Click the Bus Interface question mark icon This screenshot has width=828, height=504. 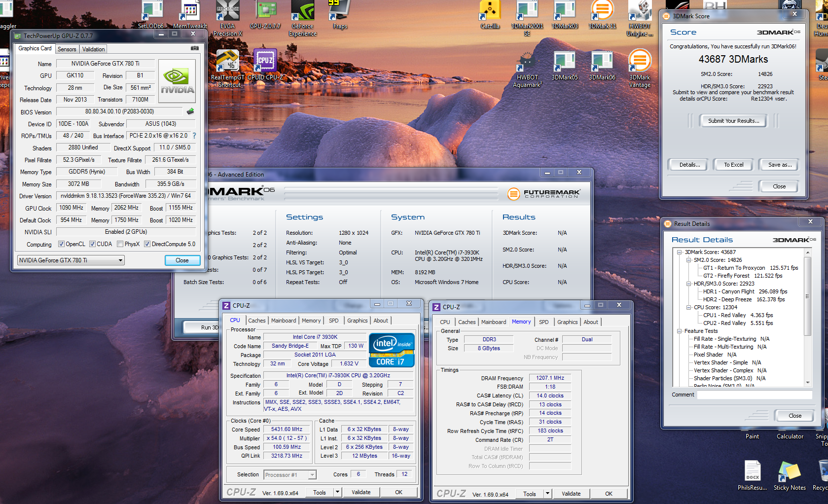click(194, 135)
